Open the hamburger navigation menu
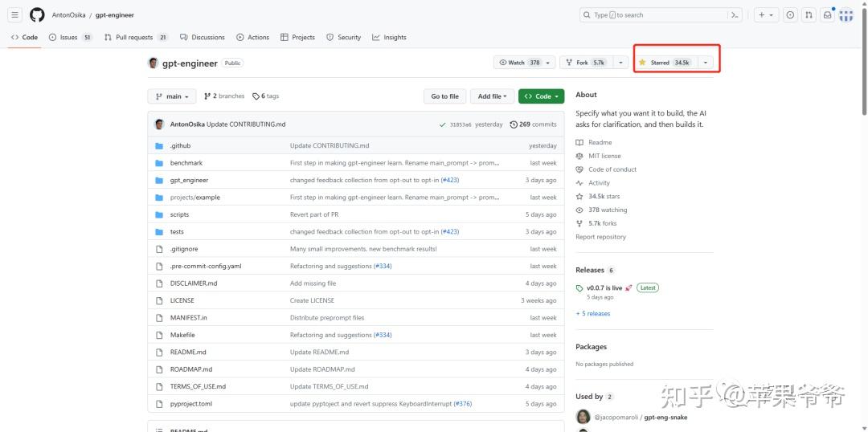868x432 pixels. coord(15,15)
